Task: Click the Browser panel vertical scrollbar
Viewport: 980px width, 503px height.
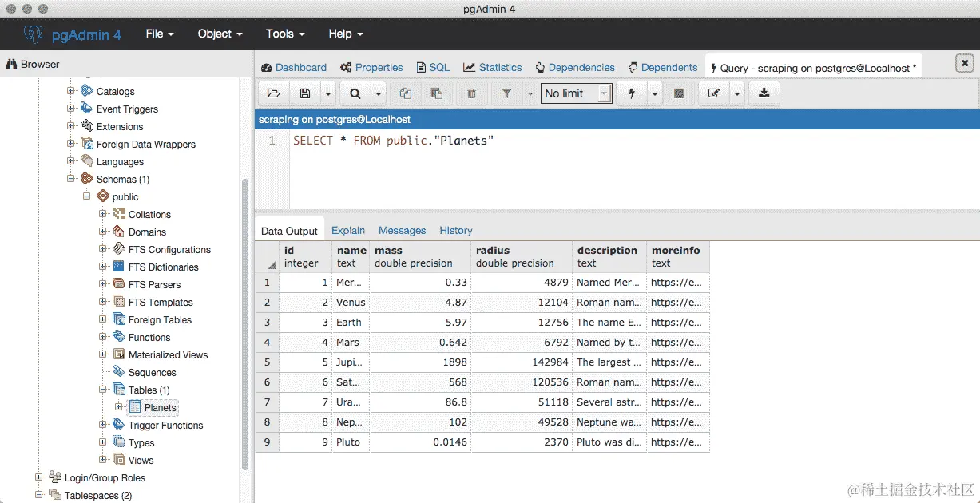Action: pyautogui.click(x=245, y=324)
